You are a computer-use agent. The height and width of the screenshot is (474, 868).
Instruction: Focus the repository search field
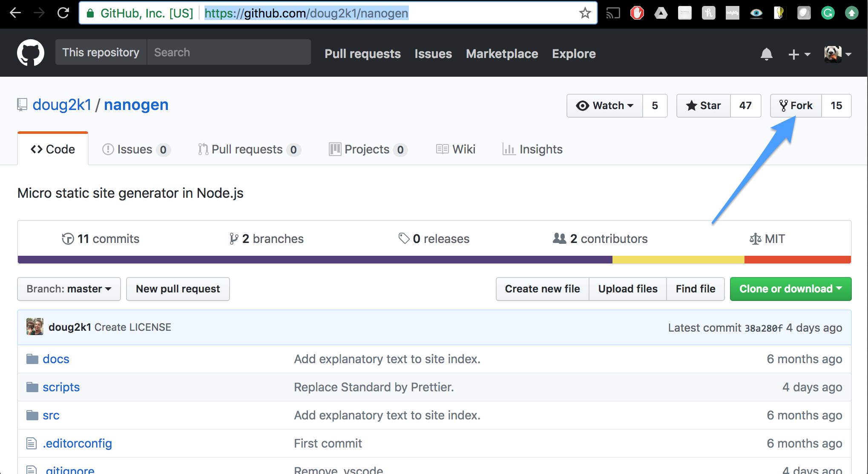(x=229, y=52)
